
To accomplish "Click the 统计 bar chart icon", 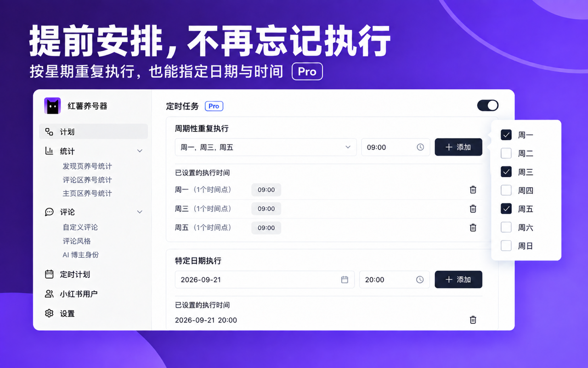I will click(x=49, y=151).
